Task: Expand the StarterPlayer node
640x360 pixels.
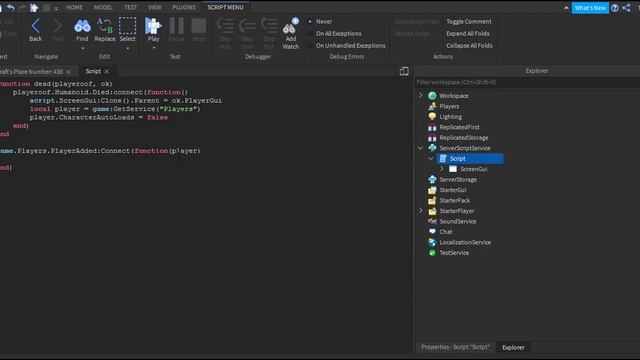Action: point(421,211)
